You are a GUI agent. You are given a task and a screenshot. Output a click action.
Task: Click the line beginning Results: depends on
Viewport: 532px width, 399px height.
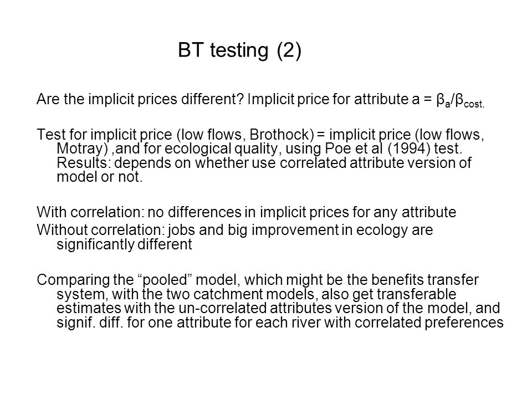[x=264, y=163]
